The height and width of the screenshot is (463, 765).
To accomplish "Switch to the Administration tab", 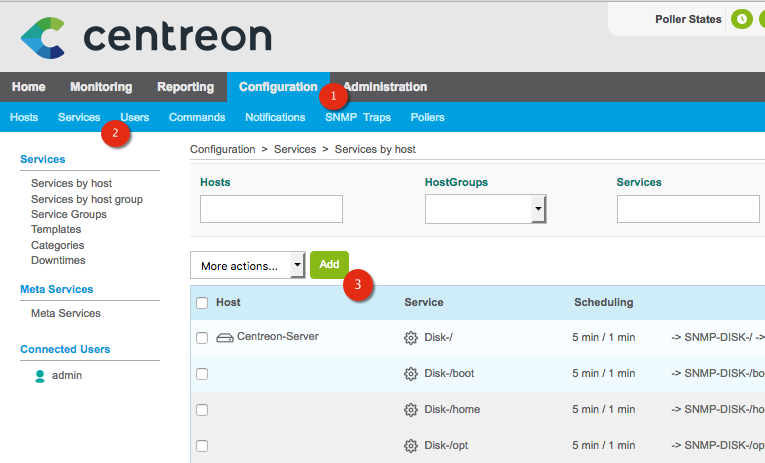I will click(x=385, y=87).
